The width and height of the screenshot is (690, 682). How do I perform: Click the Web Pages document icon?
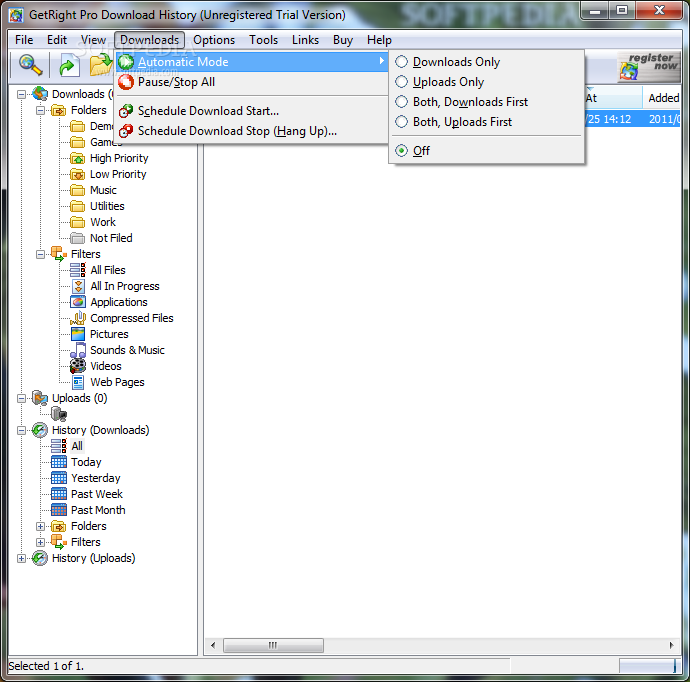tap(78, 382)
